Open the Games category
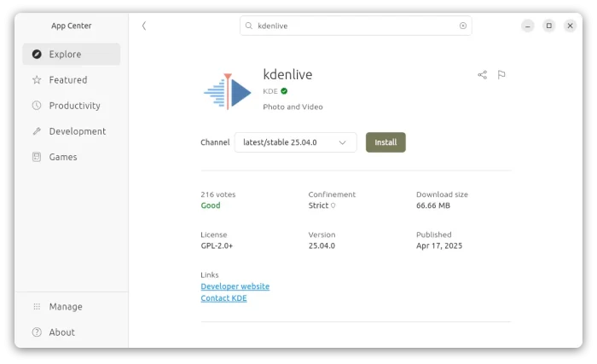597x364 pixels. pyautogui.click(x=71, y=157)
